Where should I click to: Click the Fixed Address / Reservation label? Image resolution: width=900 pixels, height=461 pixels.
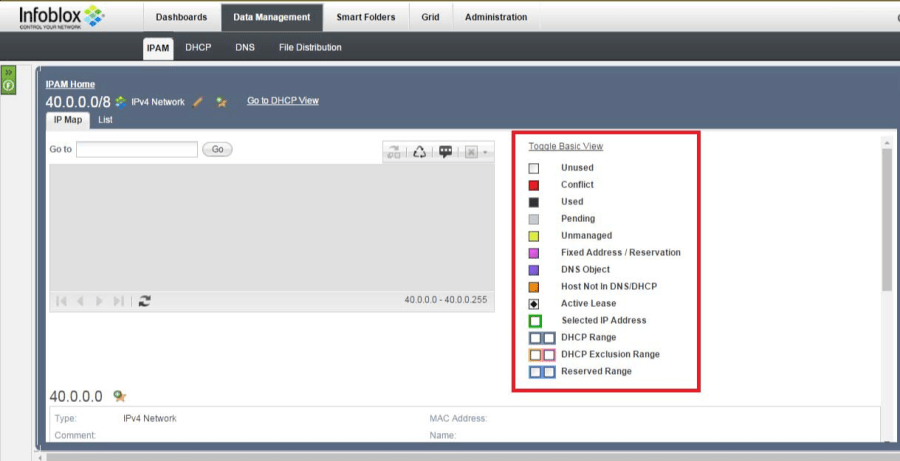point(621,253)
